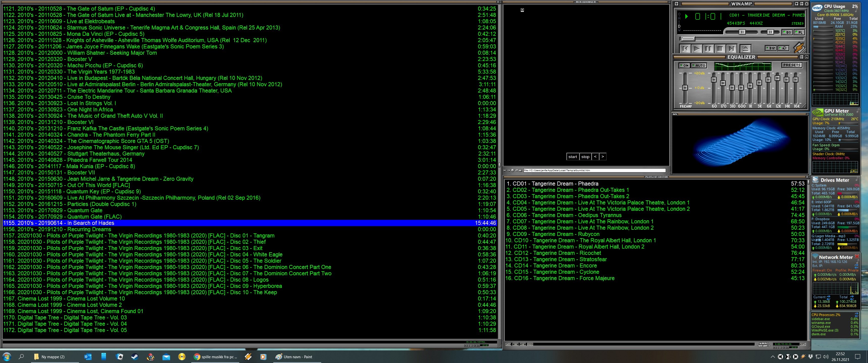Select '1155. In Search of Hades' highlighted entry
This screenshot has width=868, height=363.
coord(250,223)
